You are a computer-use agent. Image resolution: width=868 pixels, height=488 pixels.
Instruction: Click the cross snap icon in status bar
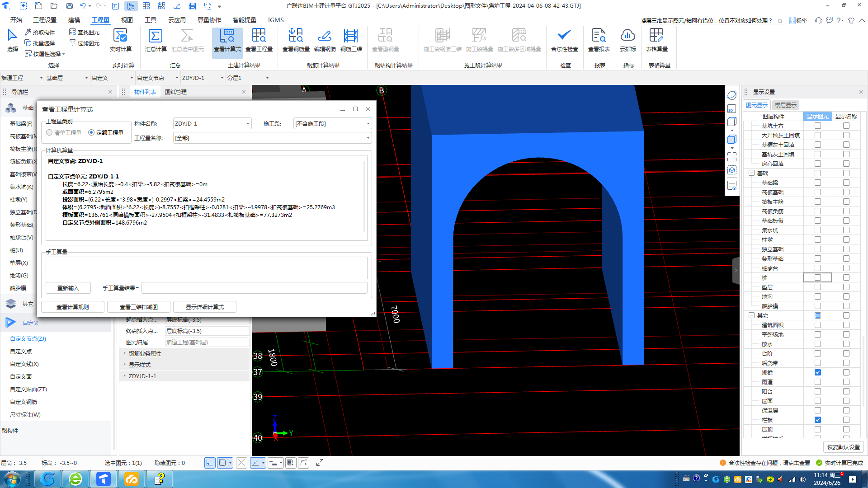pos(241,463)
